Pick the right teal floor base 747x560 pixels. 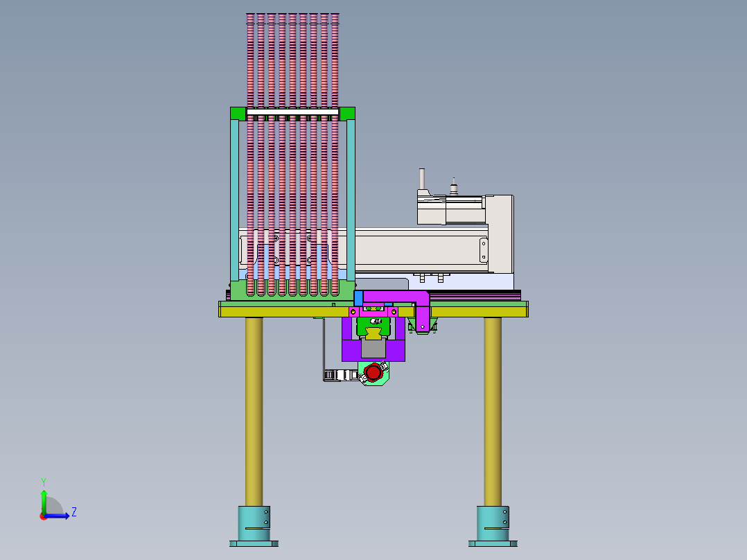click(493, 526)
